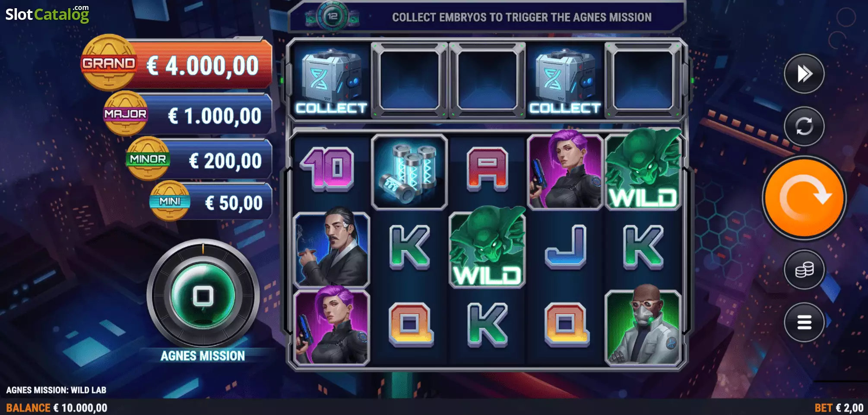Click the embryo vials scatter symbol
This screenshot has height=415, width=868.
(409, 172)
